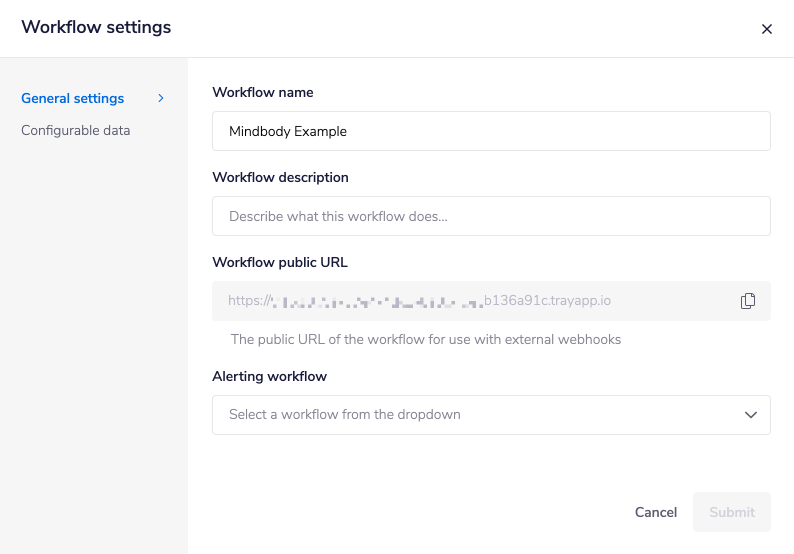Close the Workflow settings dialog
This screenshot has height=554, width=794.
pos(767,29)
